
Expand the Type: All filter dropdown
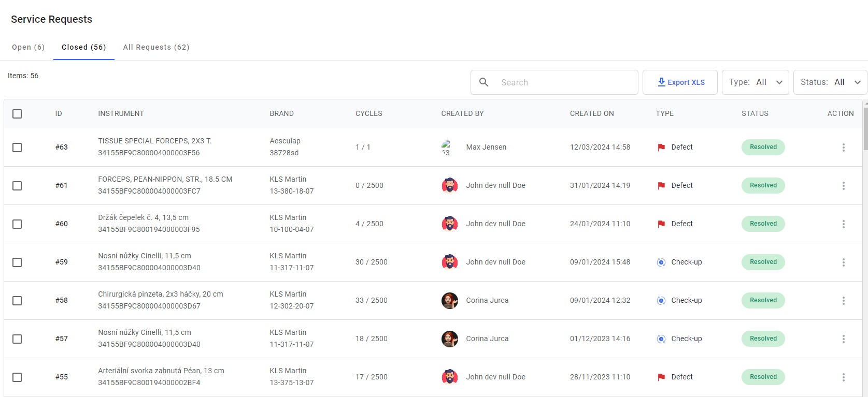755,82
